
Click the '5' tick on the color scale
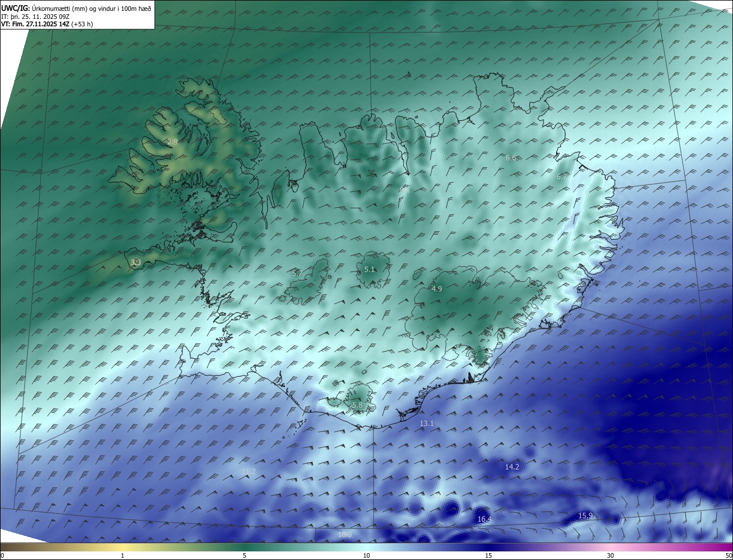click(245, 555)
